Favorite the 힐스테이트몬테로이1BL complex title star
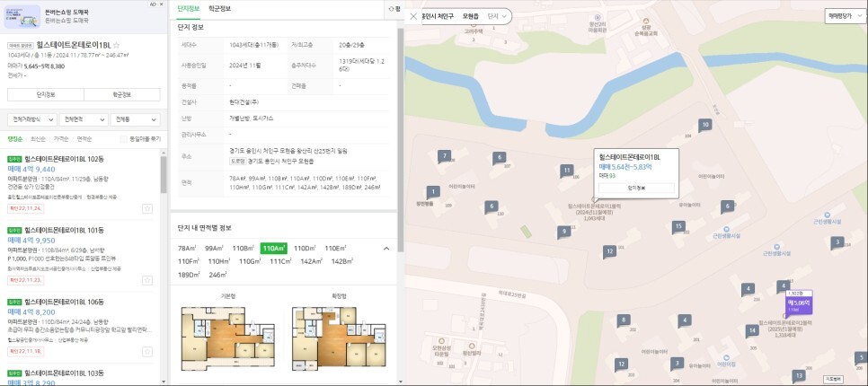Image resolution: width=868 pixels, height=386 pixels. tap(117, 46)
